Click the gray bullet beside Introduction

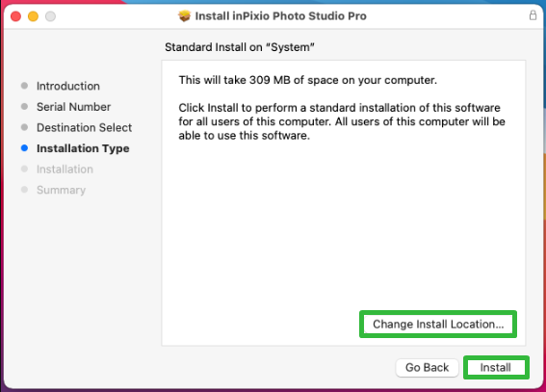coord(24,86)
